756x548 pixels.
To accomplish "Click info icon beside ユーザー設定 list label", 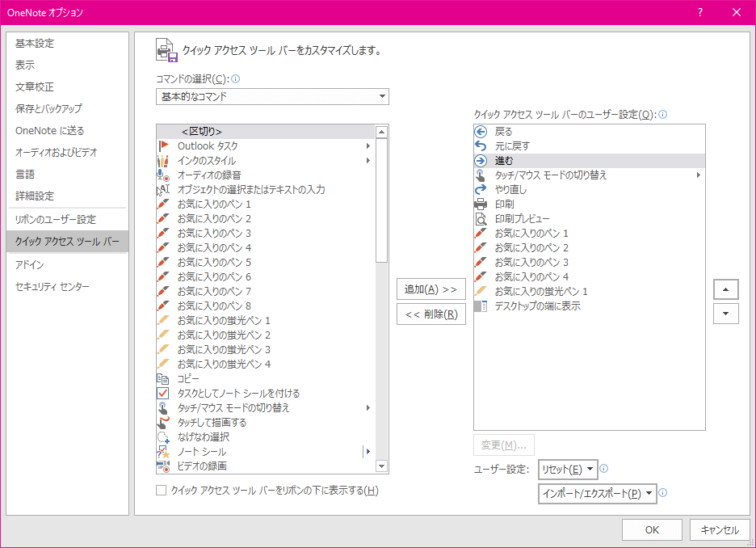I will click(663, 114).
